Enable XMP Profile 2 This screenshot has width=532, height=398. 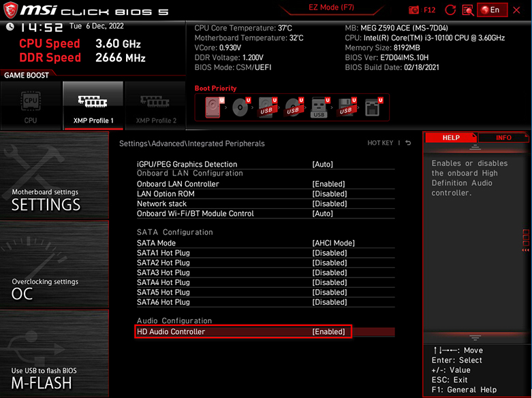click(156, 105)
